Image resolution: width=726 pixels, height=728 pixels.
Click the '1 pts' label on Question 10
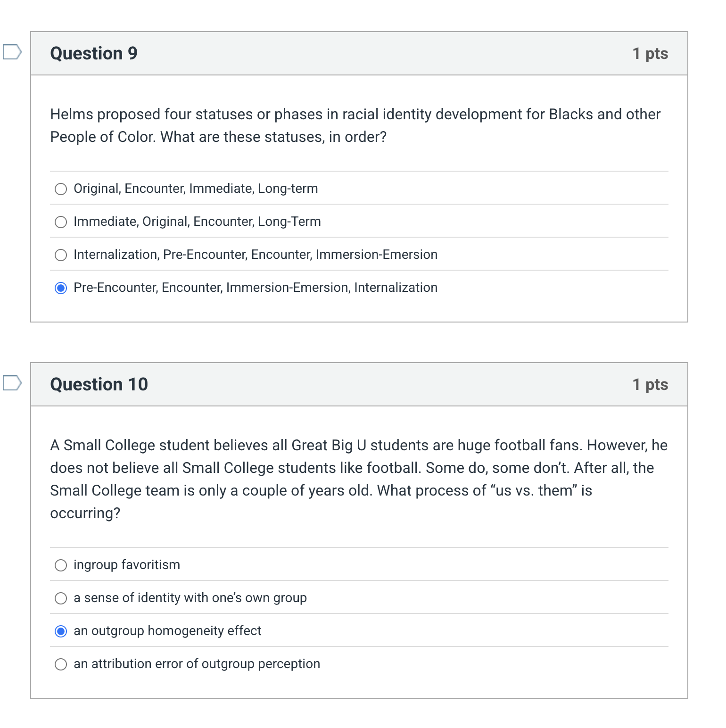[x=651, y=384]
